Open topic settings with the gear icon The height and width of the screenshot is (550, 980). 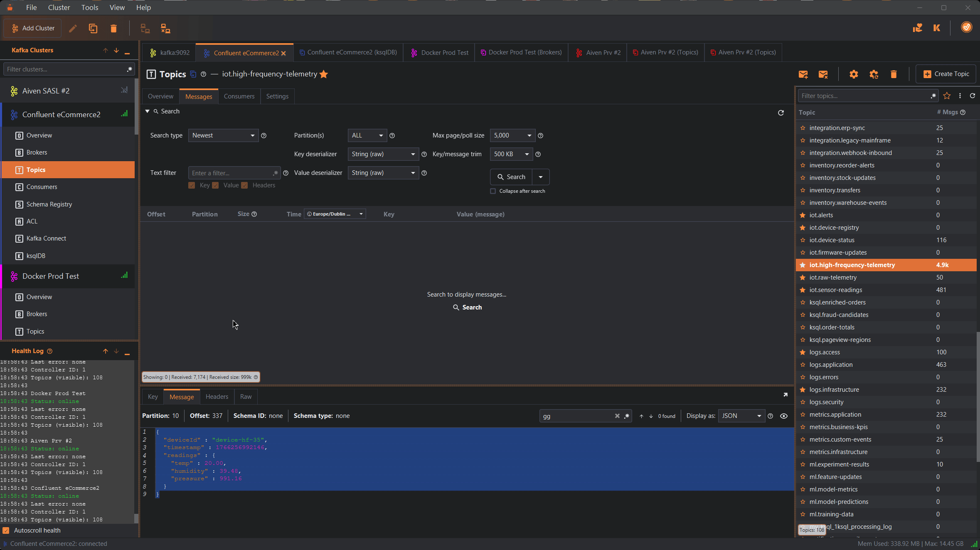pos(854,74)
